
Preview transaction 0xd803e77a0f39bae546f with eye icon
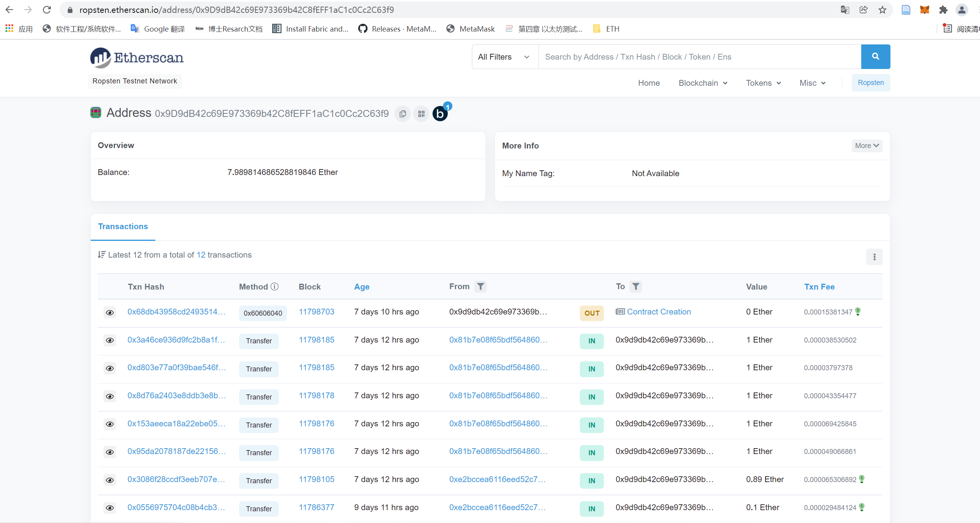point(110,368)
